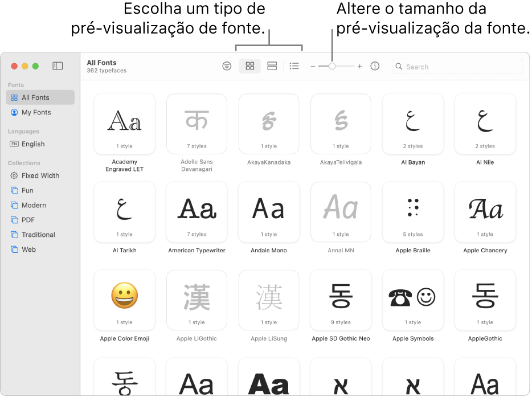This screenshot has width=532, height=397.
Task: Select AkayaTelivigala font thumbnail
Action: (341, 124)
